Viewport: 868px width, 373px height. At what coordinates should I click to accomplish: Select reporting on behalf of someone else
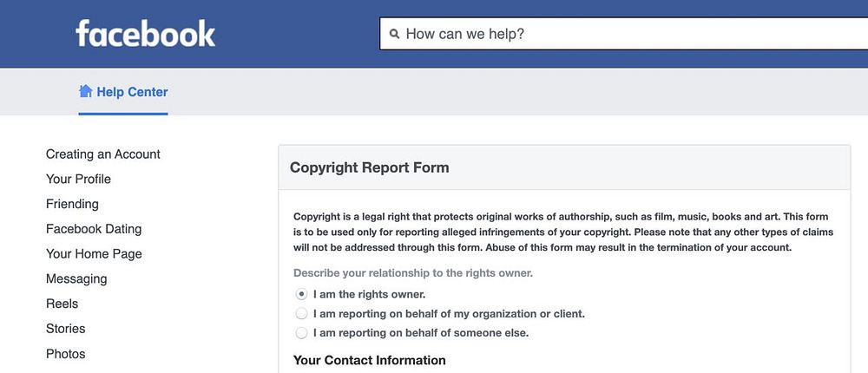coord(302,332)
